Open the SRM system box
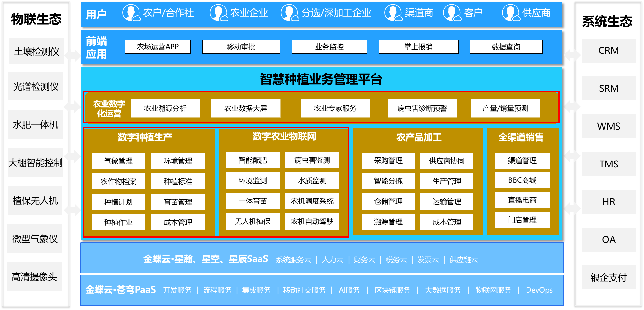This screenshot has width=644, height=310. (609, 88)
